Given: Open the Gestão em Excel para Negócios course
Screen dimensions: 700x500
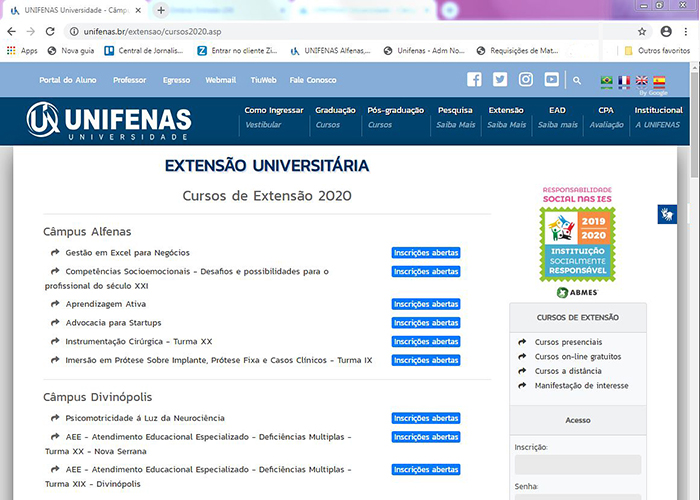Looking at the screenshot, I should [127, 253].
